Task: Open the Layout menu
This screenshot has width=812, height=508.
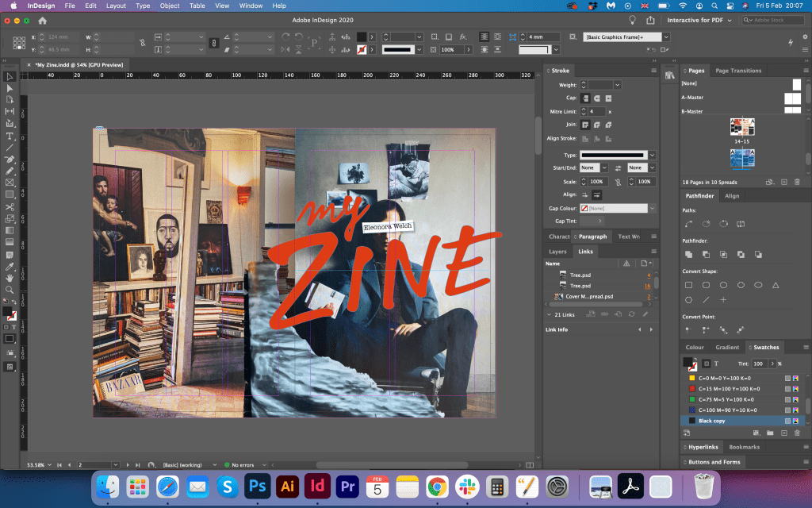Action: [x=116, y=6]
